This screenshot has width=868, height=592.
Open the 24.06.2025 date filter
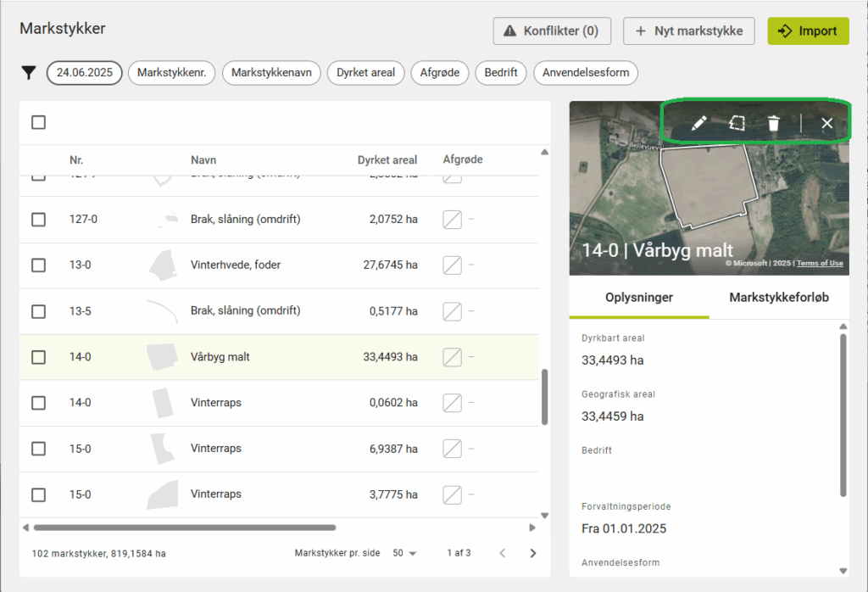point(85,73)
